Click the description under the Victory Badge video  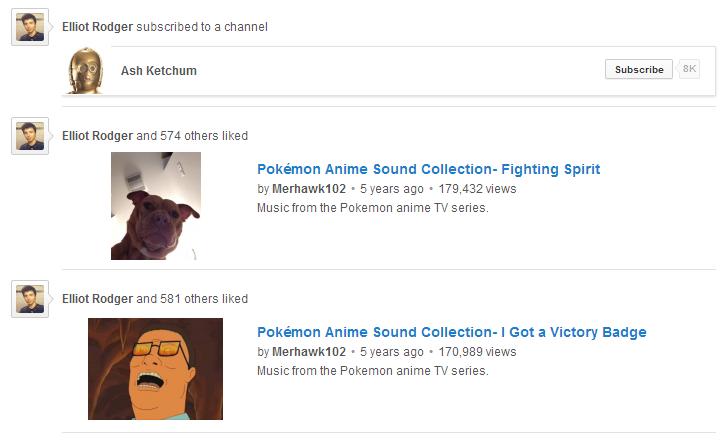tap(372, 371)
